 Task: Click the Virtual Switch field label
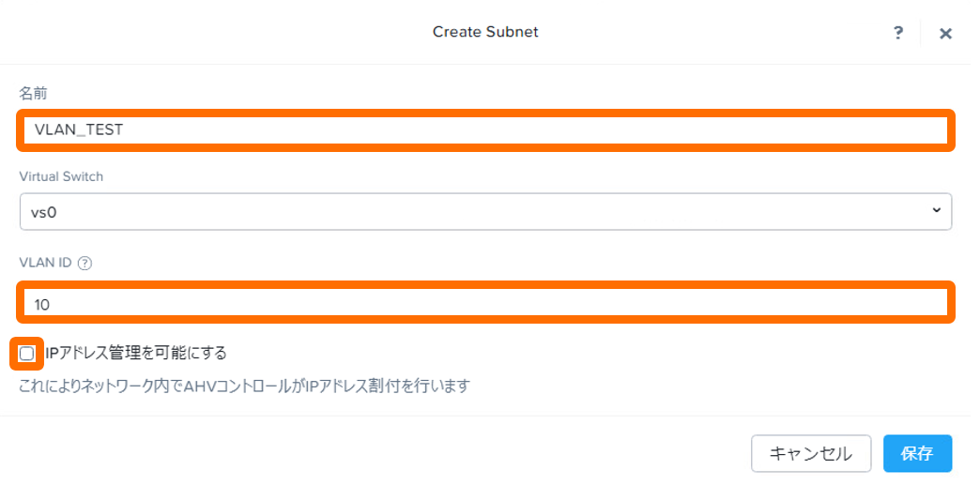click(61, 176)
